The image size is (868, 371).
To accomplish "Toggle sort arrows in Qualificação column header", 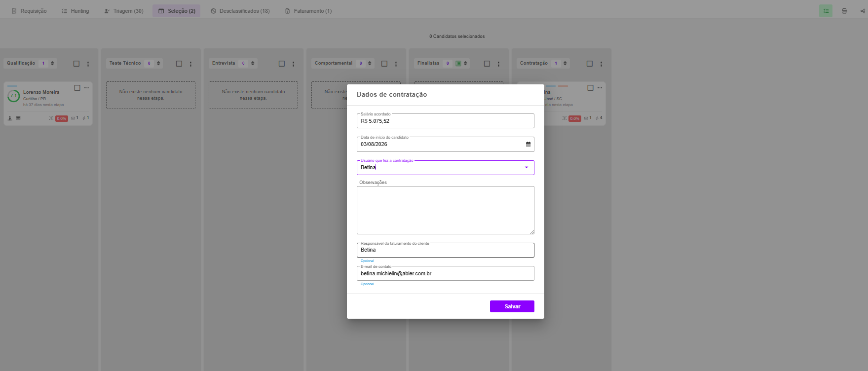I will (x=52, y=63).
